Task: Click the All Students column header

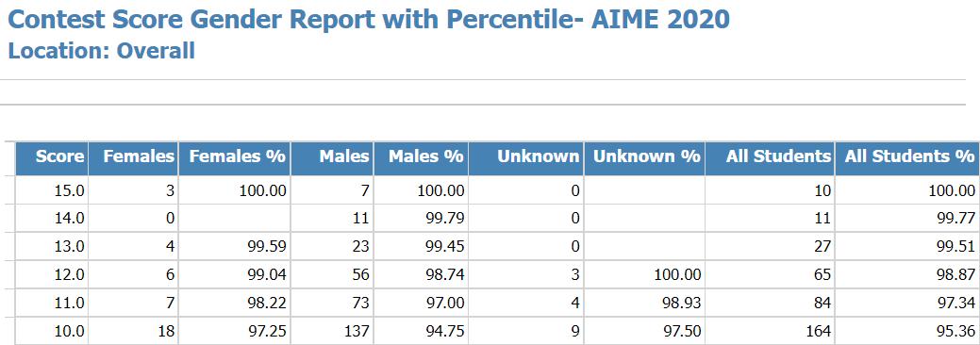Action: coord(770,158)
